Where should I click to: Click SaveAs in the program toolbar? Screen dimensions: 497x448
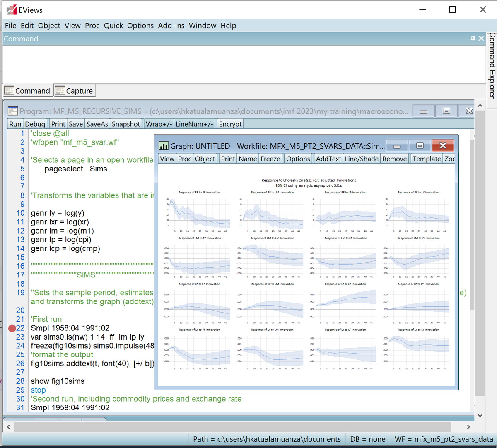97,124
